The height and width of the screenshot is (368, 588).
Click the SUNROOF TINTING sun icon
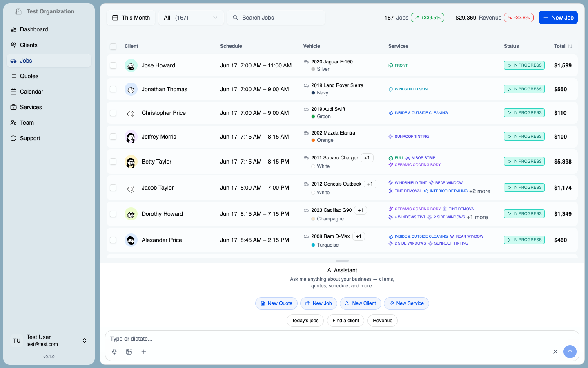[391, 137]
